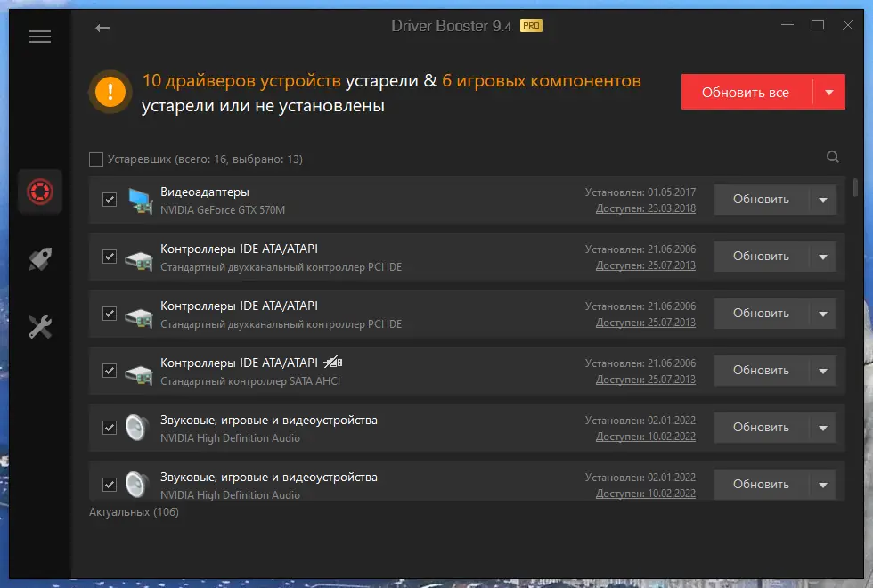Viewport: 873px width, 588px height.
Task: Open the Tools wrench section in the sidebar
Action: (40, 327)
